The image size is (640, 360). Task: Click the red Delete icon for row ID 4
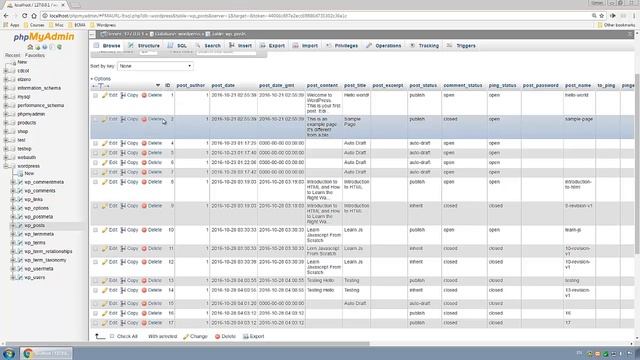coord(144,143)
